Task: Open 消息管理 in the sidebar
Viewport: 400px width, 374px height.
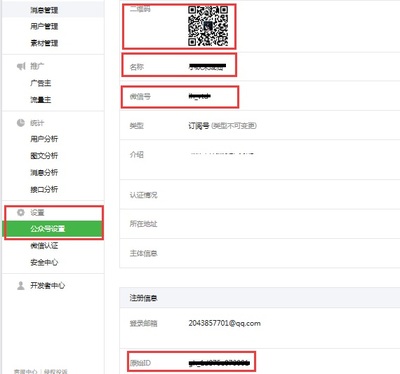Action: [x=44, y=10]
